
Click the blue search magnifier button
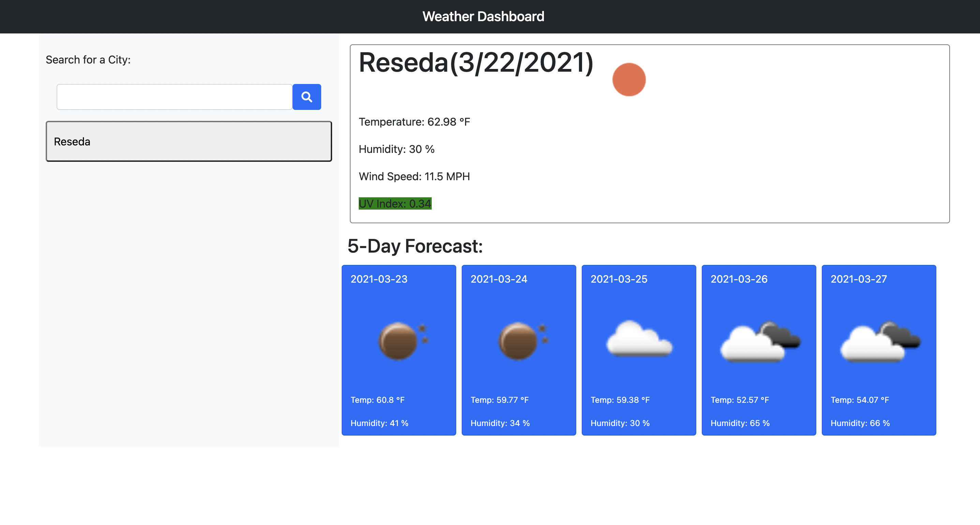click(307, 97)
